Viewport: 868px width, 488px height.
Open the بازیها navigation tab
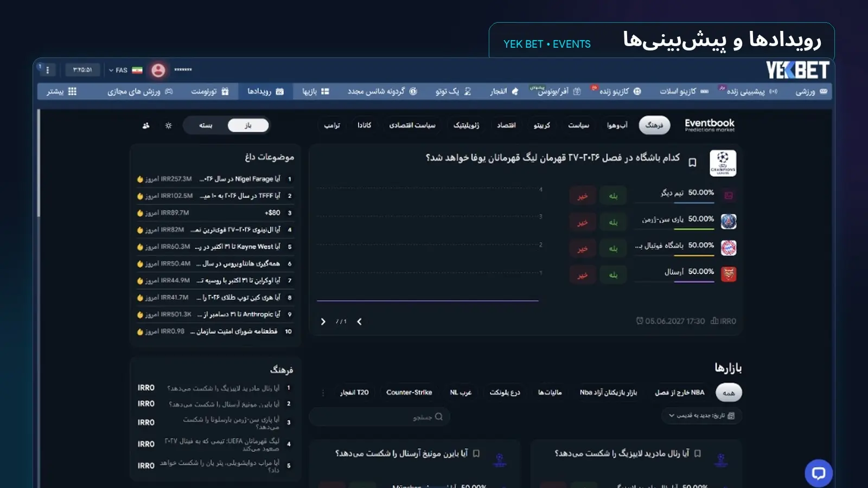(316, 92)
